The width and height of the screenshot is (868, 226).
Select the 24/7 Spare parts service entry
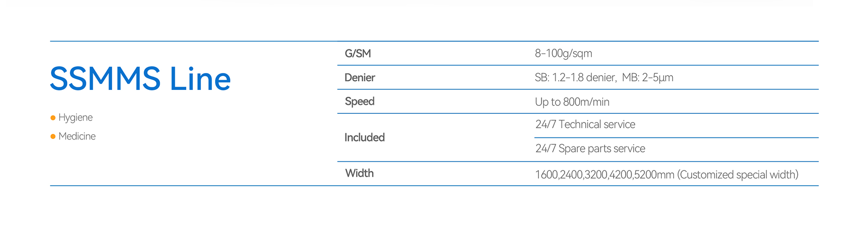pos(590,149)
